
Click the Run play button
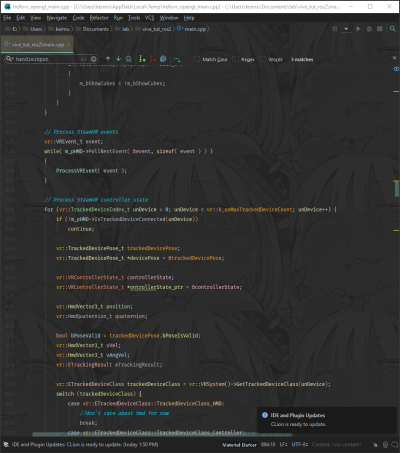pos(358,29)
